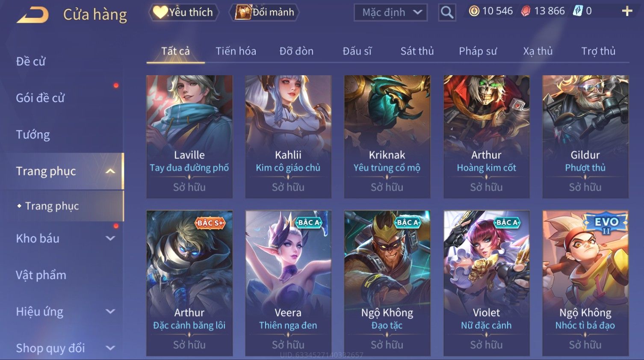Open the search magnifier icon
The image size is (644, 360).
click(447, 12)
